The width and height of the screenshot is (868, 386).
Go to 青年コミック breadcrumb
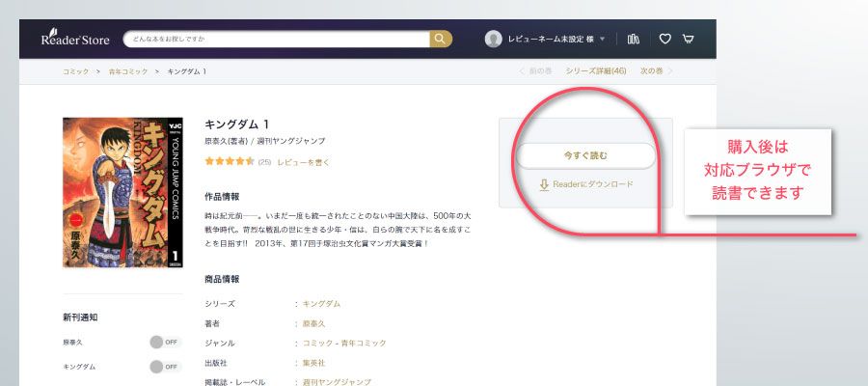(x=128, y=71)
